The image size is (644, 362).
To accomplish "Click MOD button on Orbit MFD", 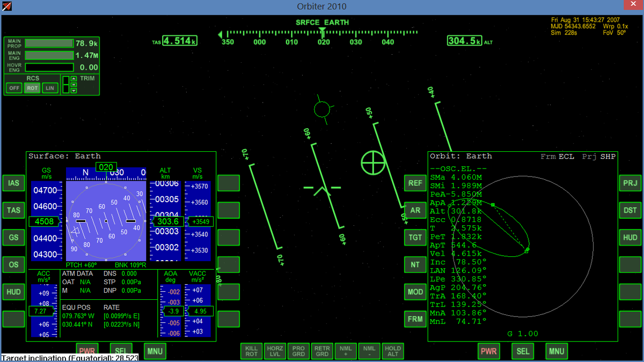I will 415,292.
